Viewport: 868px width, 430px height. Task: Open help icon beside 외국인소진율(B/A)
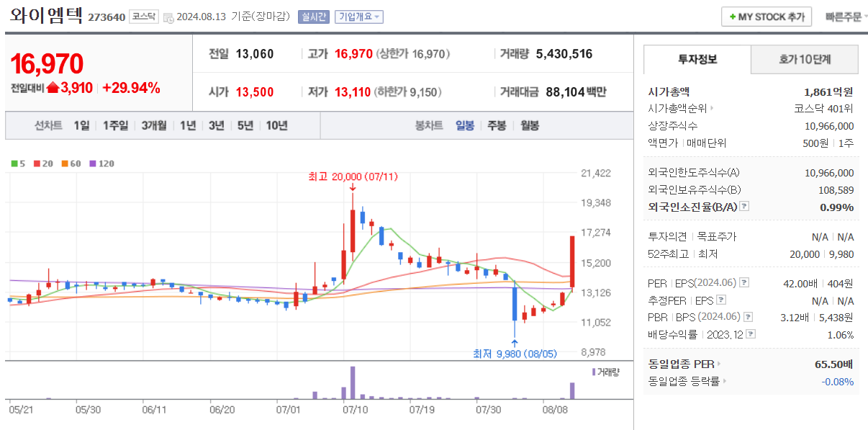tap(744, 207)
